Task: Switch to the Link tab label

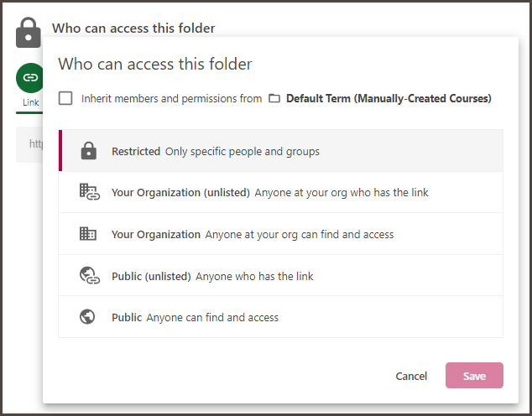Action: point(30,103)
